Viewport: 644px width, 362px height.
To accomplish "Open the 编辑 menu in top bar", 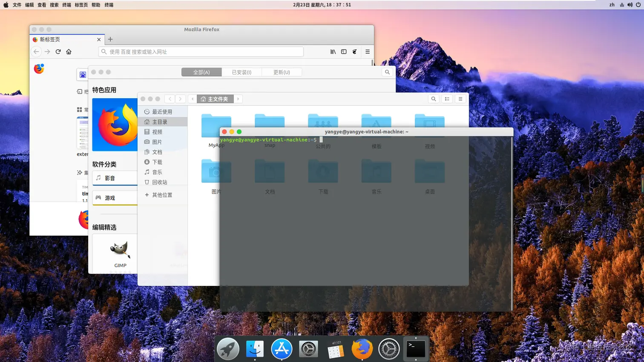I will [29, 5].
